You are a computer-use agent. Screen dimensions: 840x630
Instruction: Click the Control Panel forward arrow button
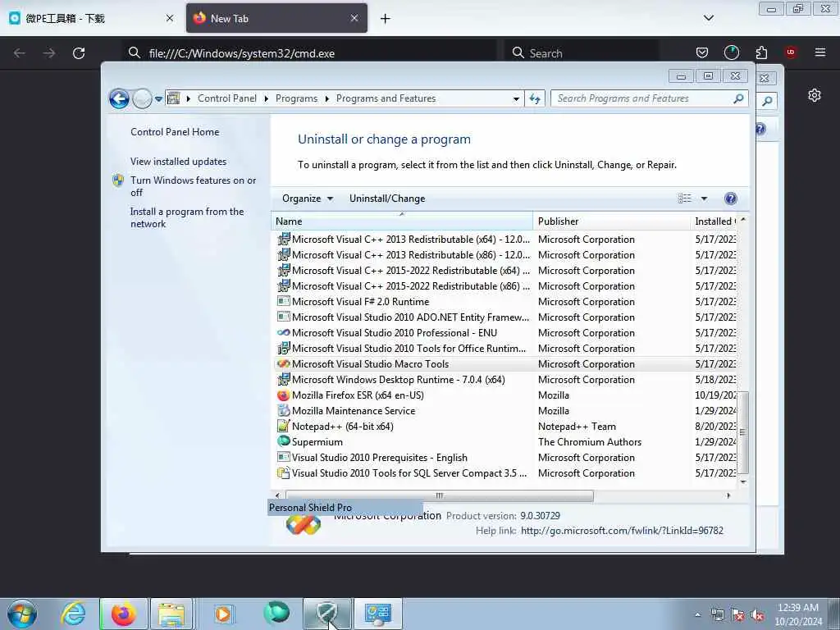coord(142,98)
